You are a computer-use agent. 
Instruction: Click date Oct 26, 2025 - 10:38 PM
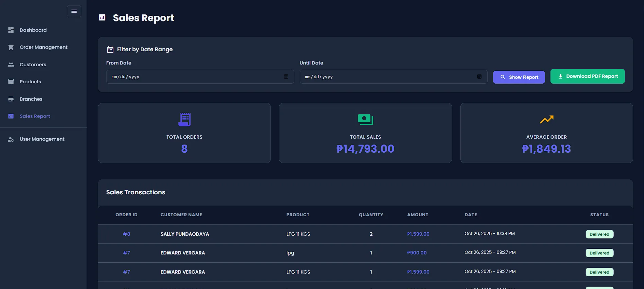click(490, 234)
